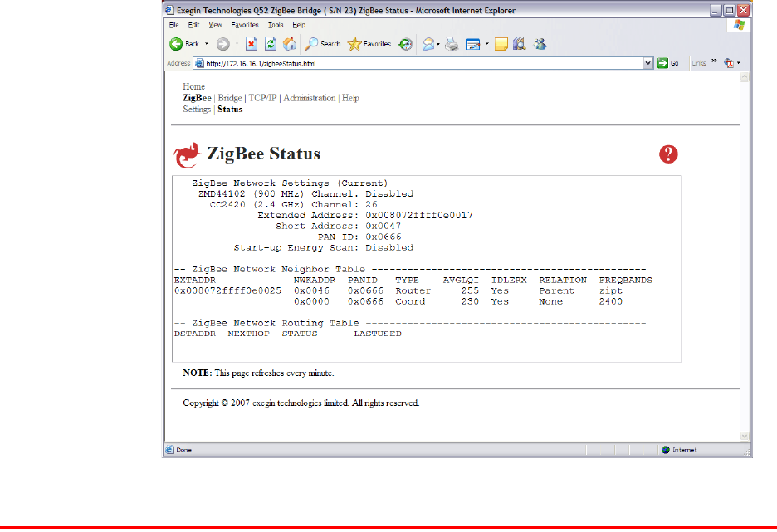777x532 pixels.
Task: Open the TCP/IP navigation link
Action: tap(262, 98)
